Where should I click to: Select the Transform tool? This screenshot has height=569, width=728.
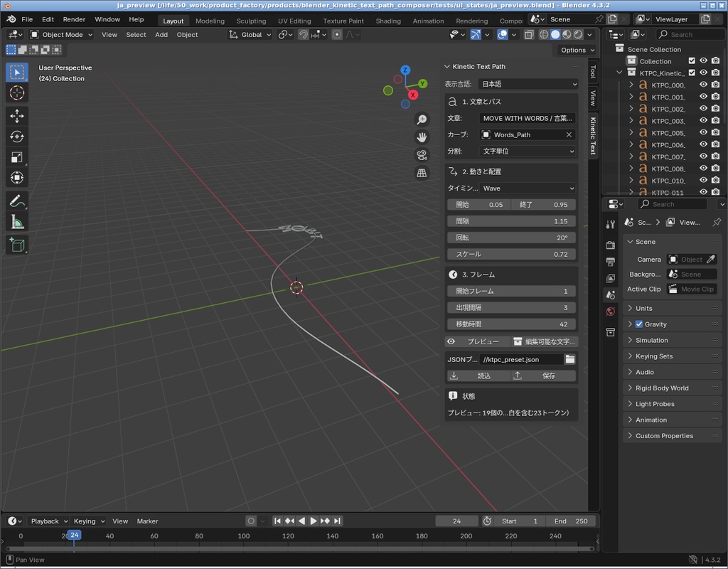click(17, 177)
